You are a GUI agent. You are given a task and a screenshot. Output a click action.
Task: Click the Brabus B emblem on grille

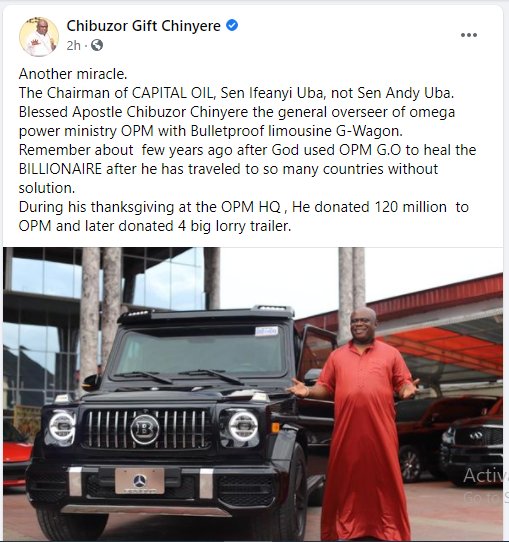(145, 429)
